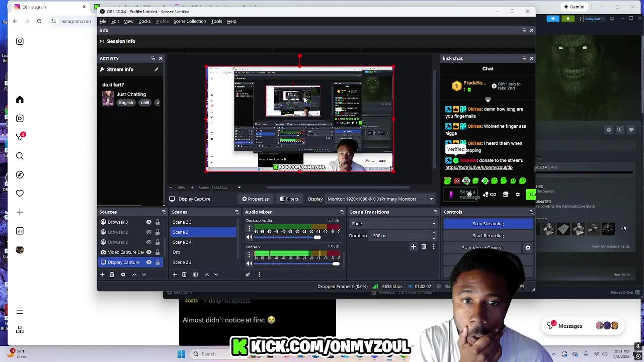Open the File menu

pos(103,21)
